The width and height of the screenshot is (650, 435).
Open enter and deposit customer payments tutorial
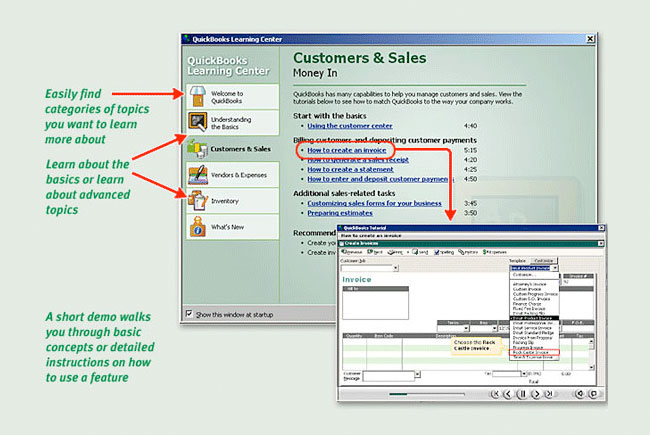point(380,179)
